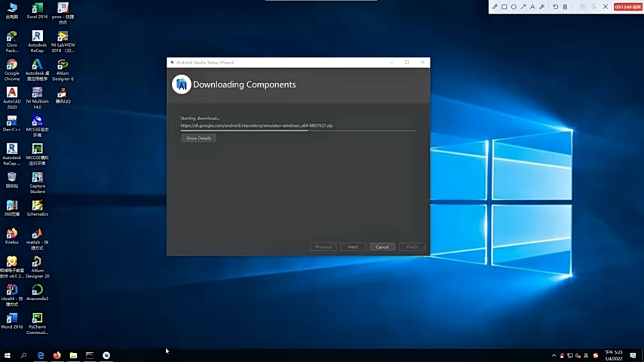
Task: Open the QQ penguin desktop icon
Action: click(x=63, y=95)
